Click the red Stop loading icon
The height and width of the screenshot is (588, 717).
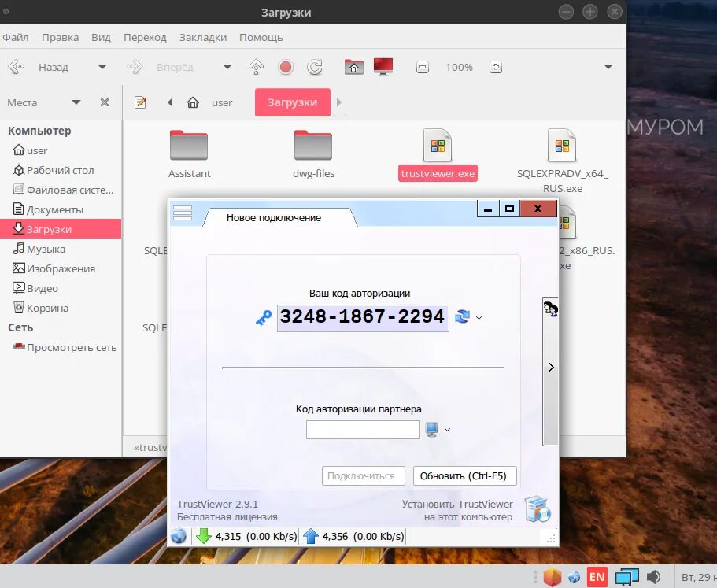click(x=286, y=67)
